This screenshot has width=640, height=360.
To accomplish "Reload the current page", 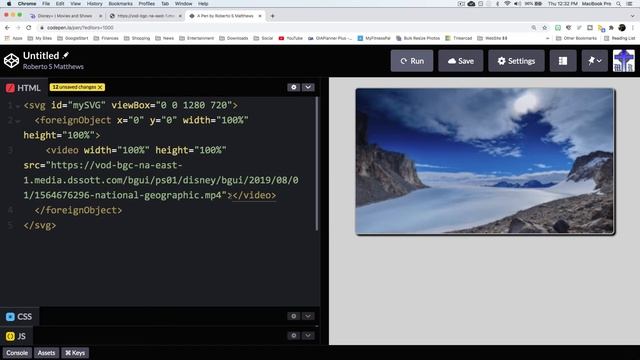I will pyautogui.click(x=29, y=28).
